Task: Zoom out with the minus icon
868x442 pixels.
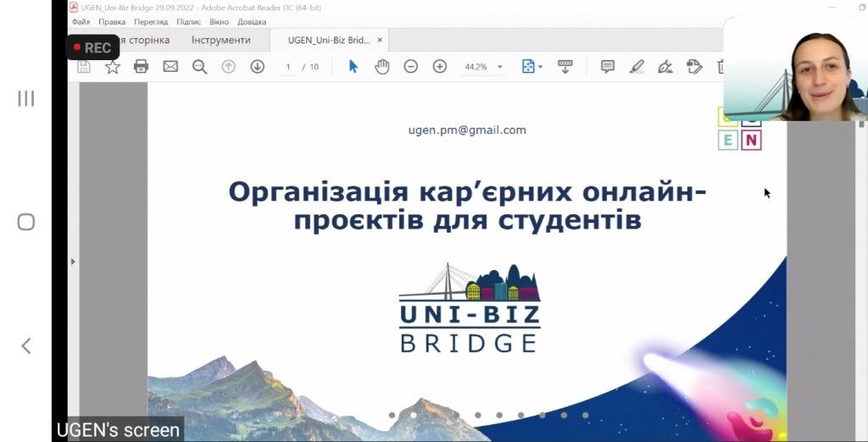Action: (411, 67)
